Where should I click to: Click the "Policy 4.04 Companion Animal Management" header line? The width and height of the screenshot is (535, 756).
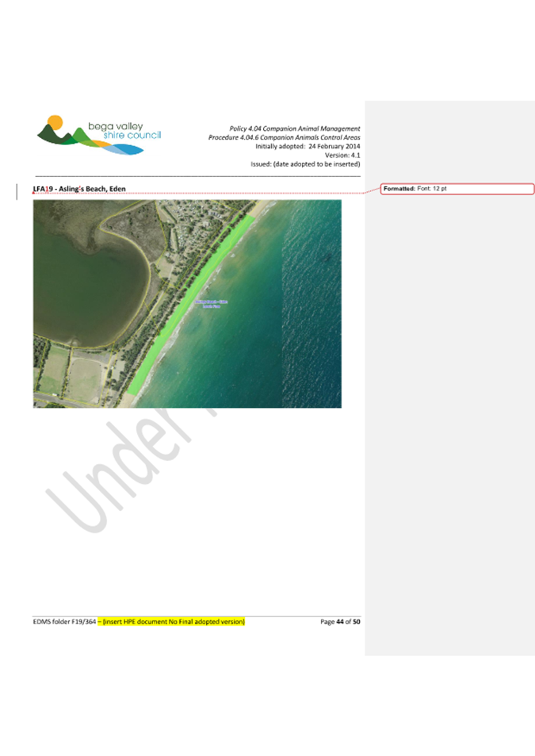point(294,129)
